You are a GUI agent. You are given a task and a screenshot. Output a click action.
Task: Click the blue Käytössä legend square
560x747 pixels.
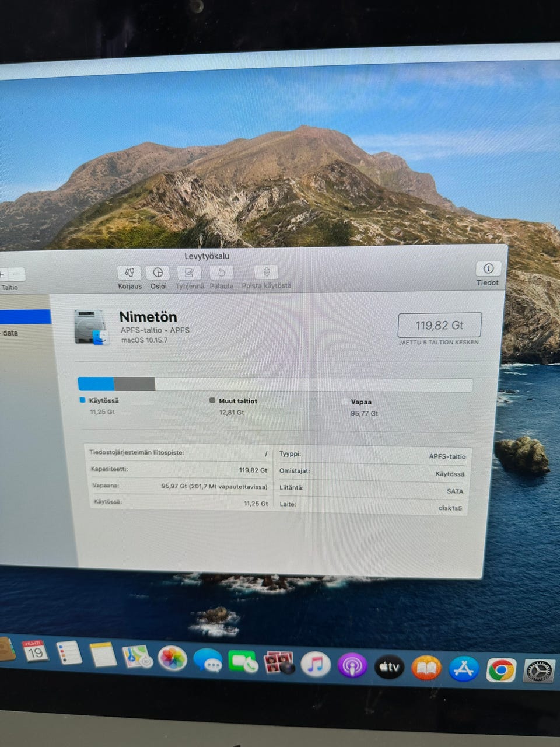[82, 400]
